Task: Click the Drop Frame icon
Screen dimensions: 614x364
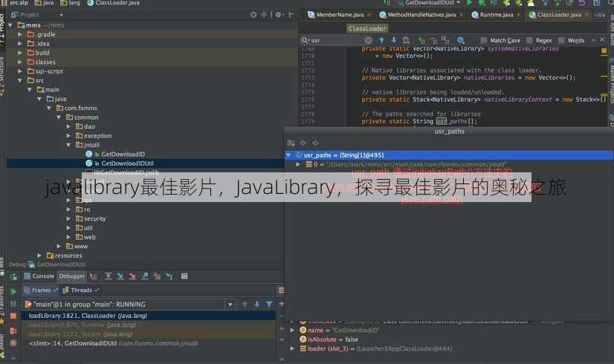Action: point(157,276)
